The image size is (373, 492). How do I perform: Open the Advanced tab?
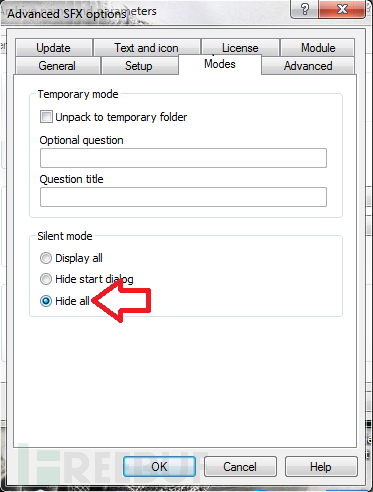pyautogui.click(x=308, y=65)
